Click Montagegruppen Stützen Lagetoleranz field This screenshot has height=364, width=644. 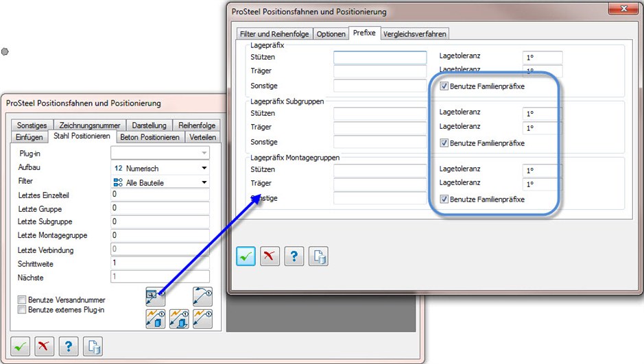(542, 170)
